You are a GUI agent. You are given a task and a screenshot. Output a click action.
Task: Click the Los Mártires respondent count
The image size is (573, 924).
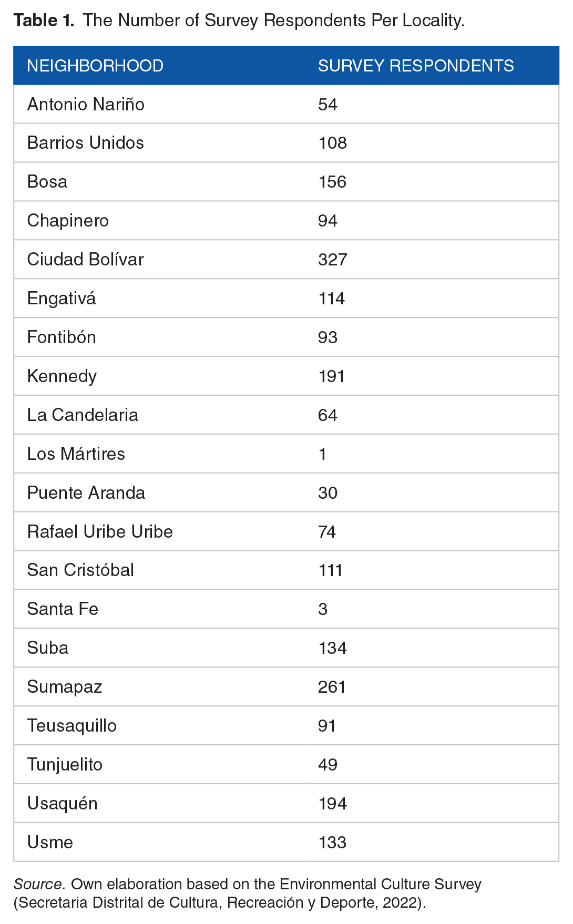(x=323, y=454)
